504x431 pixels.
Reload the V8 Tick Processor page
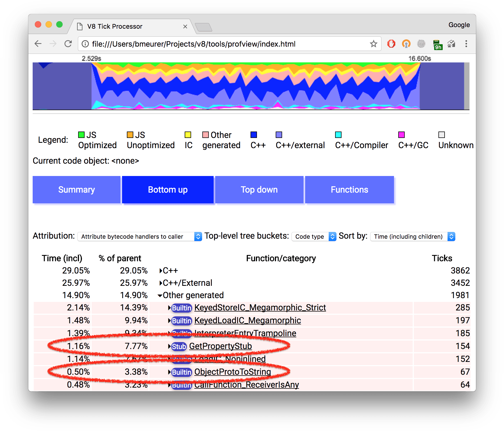pyautogui.click(x=68, y=44)
